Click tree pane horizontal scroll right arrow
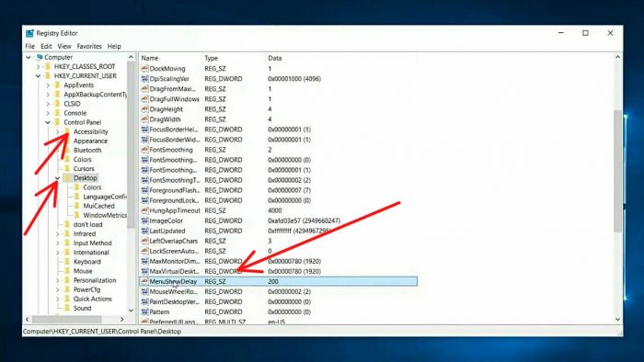This screenshot has width=644, height=362. [x=122, y=319]
